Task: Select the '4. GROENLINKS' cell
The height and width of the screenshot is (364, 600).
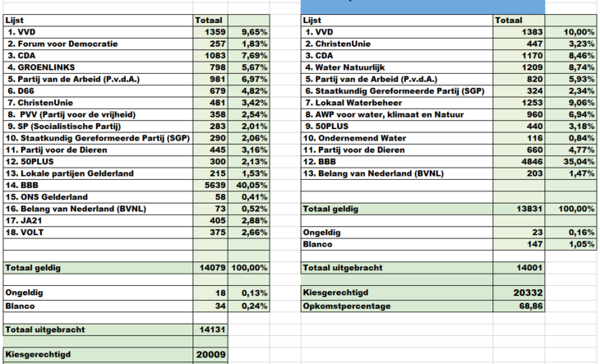Action: [x=98, y=67]
